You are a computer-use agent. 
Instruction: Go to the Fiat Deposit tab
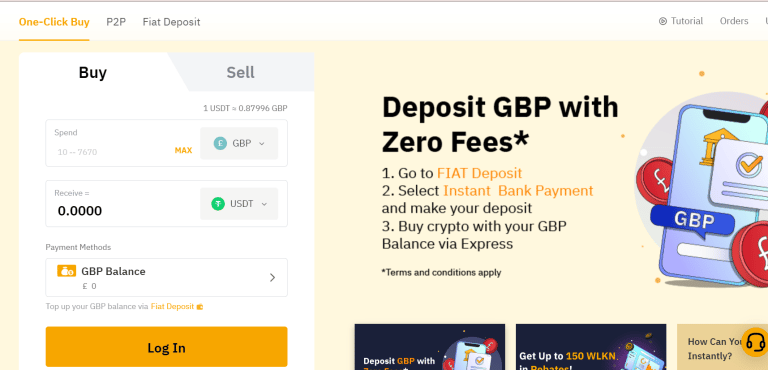coord(171,22)
